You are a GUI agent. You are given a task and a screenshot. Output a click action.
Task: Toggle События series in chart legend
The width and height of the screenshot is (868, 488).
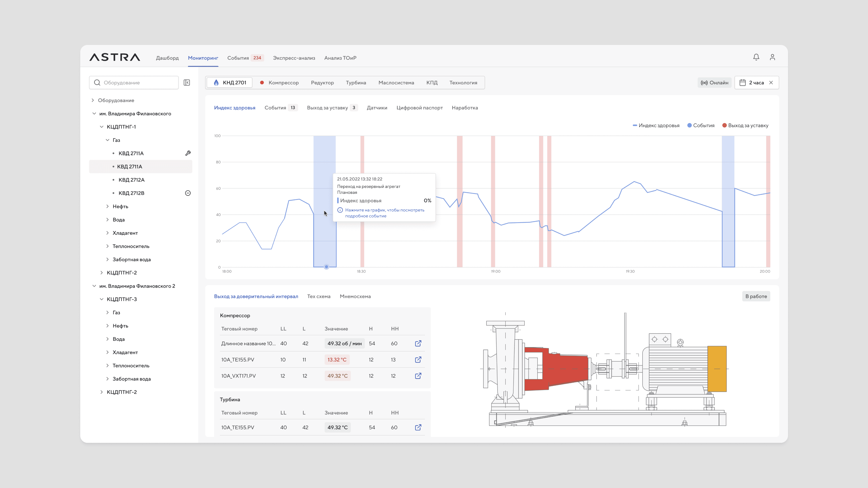click(x=701, y=125)
